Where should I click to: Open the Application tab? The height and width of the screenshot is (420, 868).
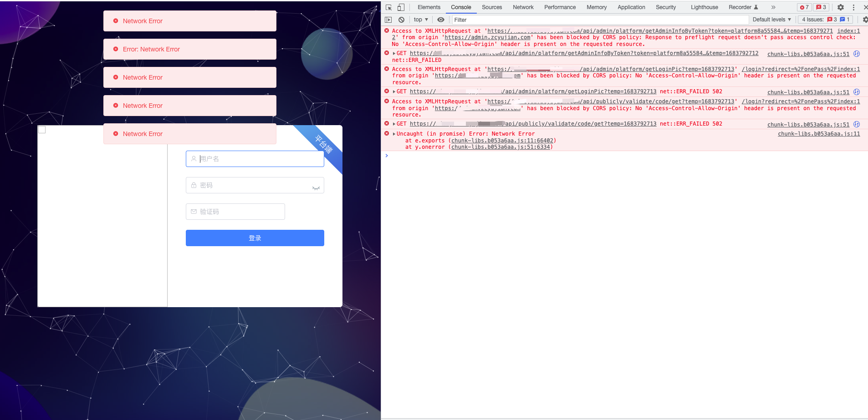pos(631,7)
